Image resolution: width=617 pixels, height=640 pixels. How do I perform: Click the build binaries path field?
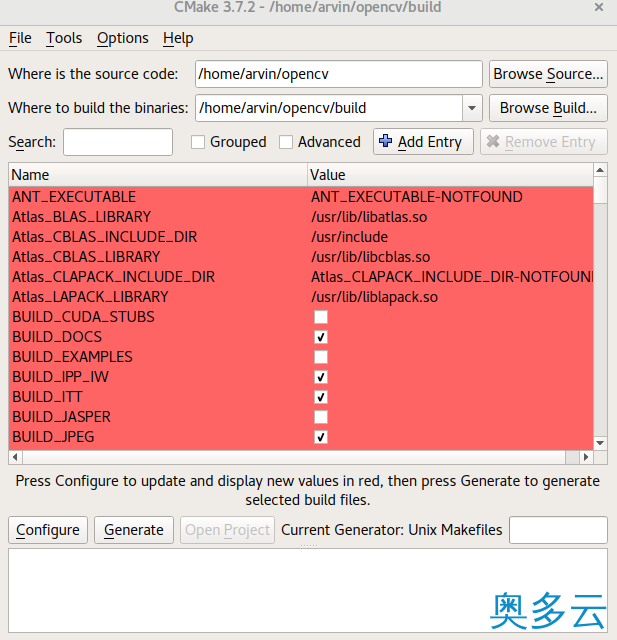tap(329, 108)
